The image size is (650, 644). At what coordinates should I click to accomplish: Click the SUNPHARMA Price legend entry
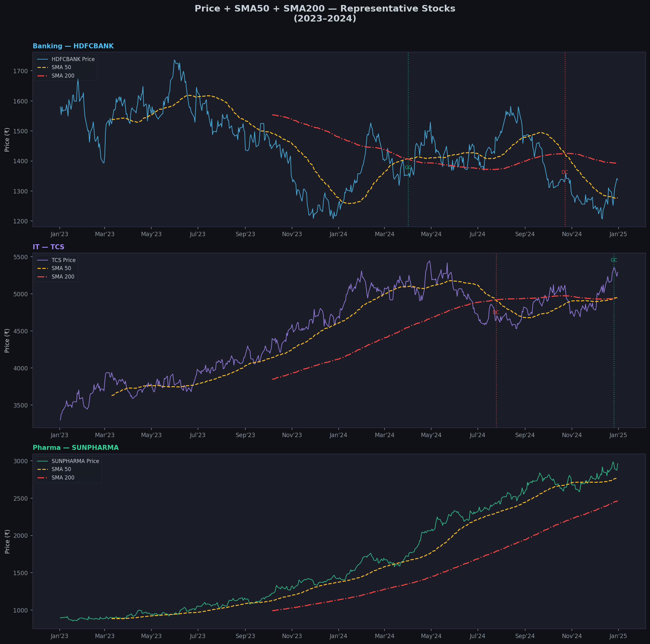pos(75,461)
